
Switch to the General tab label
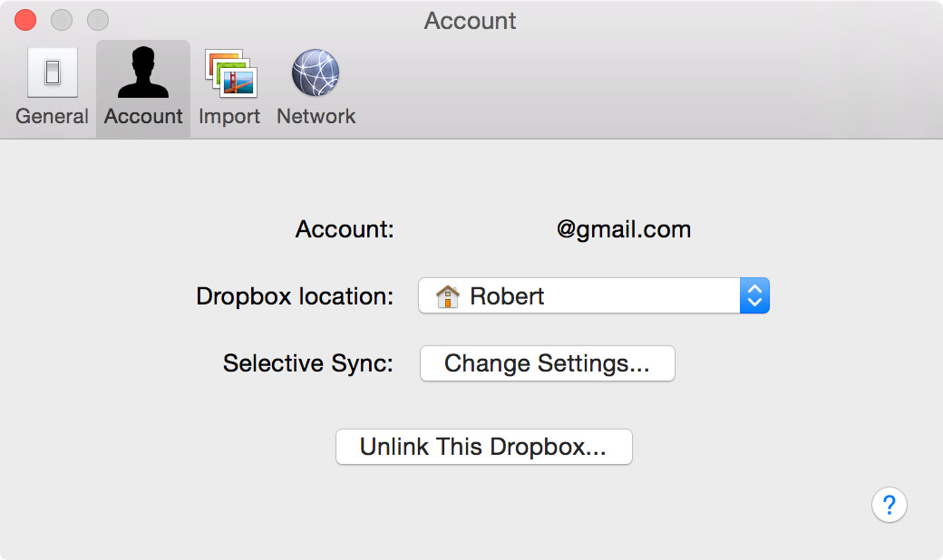(x=53, y=116)
